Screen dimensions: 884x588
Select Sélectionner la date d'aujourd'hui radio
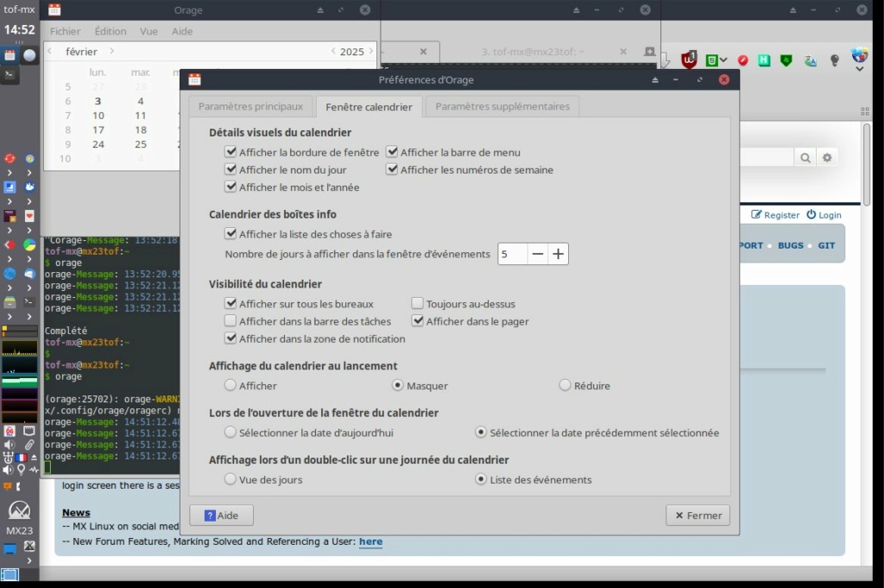point(230,433)
